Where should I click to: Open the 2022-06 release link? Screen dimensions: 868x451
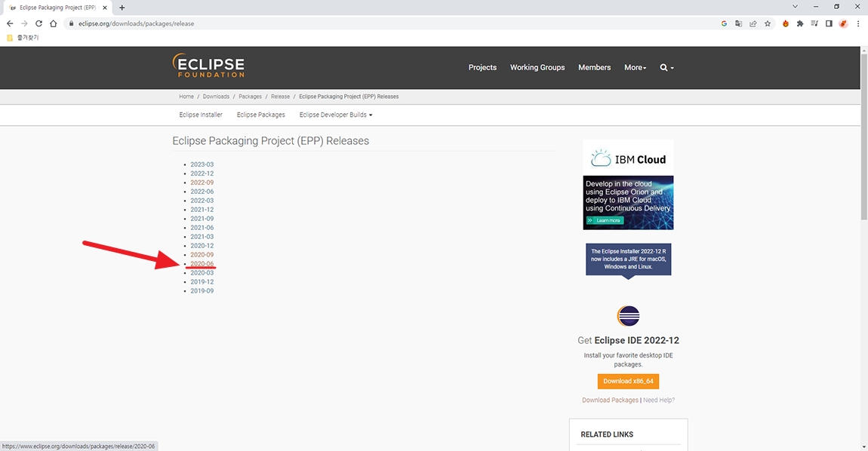pyautogui.click(x=202, y=192)
